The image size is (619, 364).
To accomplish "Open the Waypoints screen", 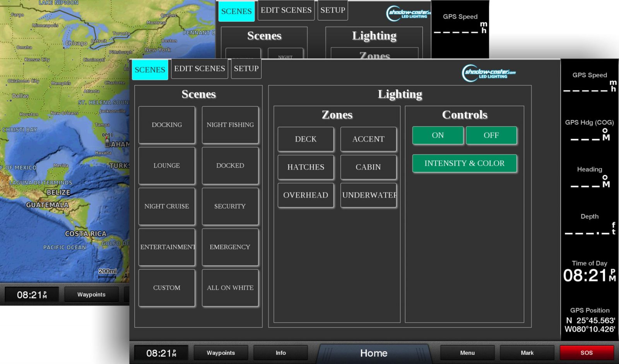I will tap(221, 352).
